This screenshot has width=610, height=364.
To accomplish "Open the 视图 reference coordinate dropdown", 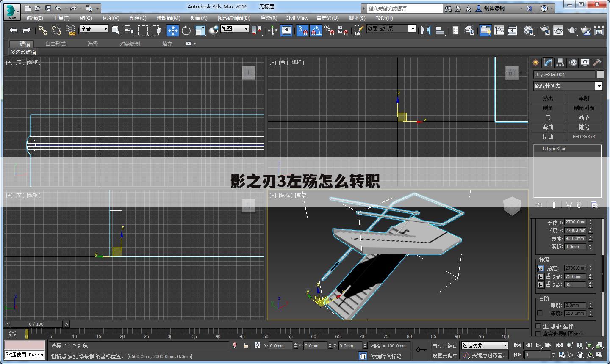I will (x=235, y=29).
